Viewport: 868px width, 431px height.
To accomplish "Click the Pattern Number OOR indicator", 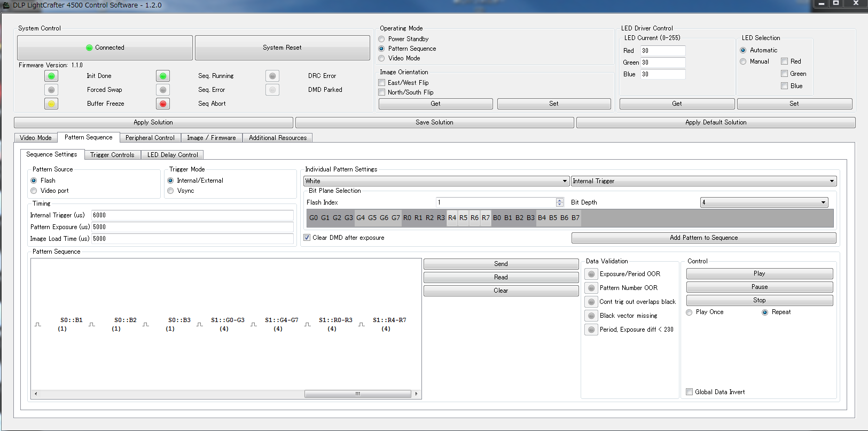I will 591,288.
